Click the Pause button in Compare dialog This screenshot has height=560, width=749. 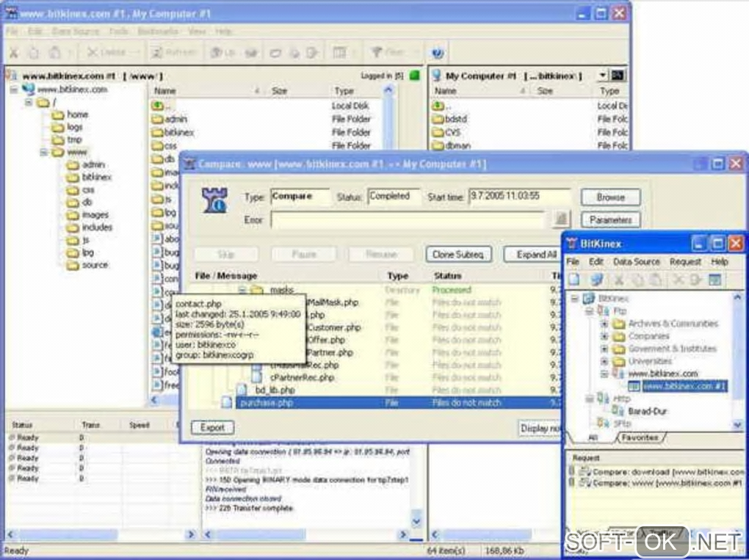[304, 255]
